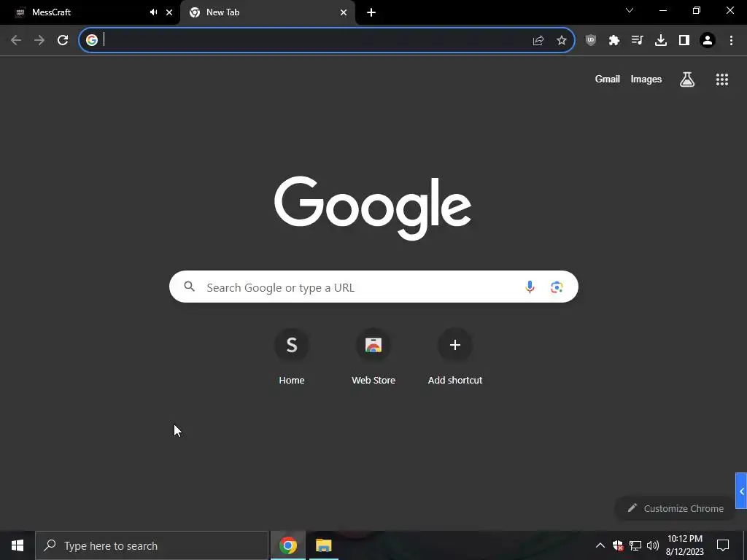Screen dimensions: 747x560
Task: Open the Images link
Action: coord(646,79)
